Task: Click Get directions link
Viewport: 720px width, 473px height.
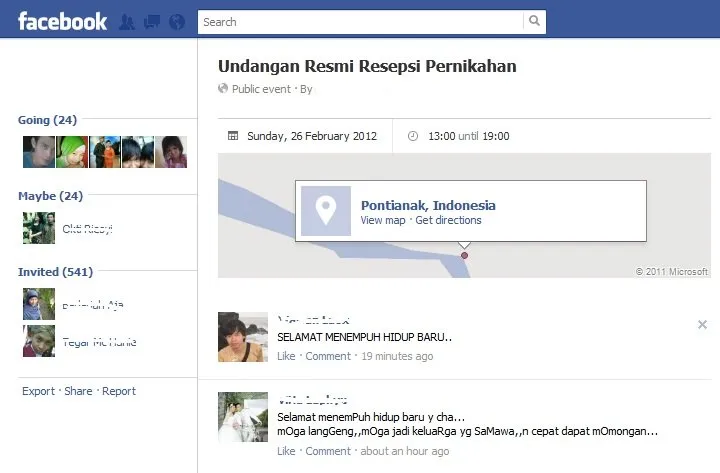Action: [448, 220]
